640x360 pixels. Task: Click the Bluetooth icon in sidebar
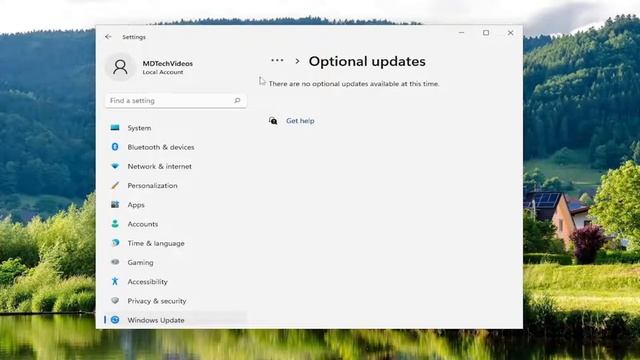[x=115, y=147]
